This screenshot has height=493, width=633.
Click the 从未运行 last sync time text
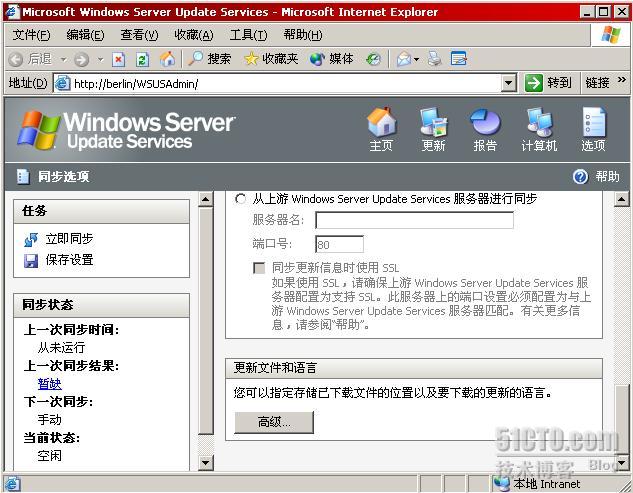click(61, 348)
